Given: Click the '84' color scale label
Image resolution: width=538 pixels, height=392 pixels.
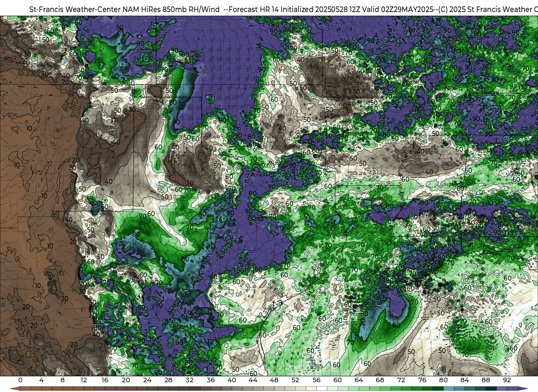Looking at the screenshot, I should click(x=465, y=380).
